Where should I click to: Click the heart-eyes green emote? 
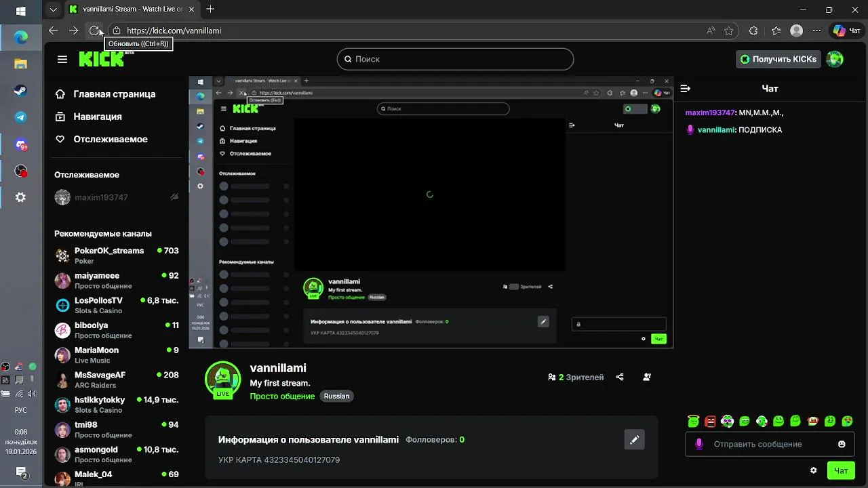[x=847, y=421]
